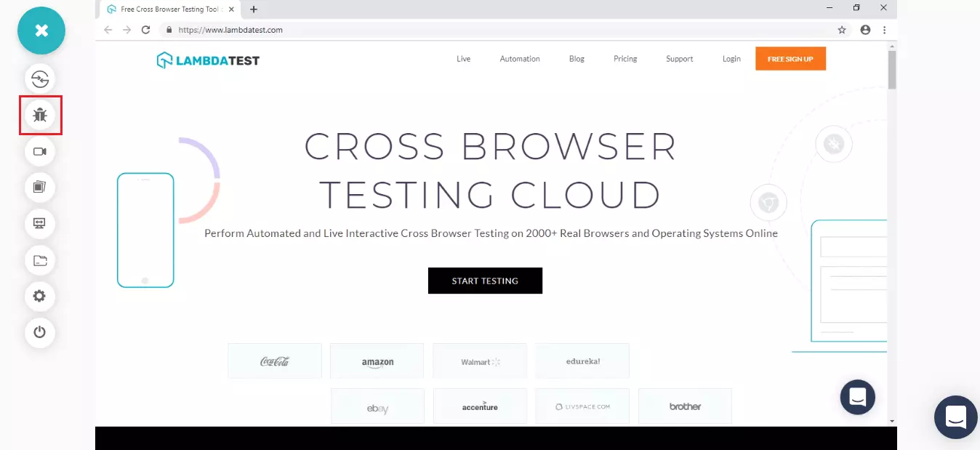The image size is (980, 450).
Task: Open the Automation menu item
Action: pos(519,59)
